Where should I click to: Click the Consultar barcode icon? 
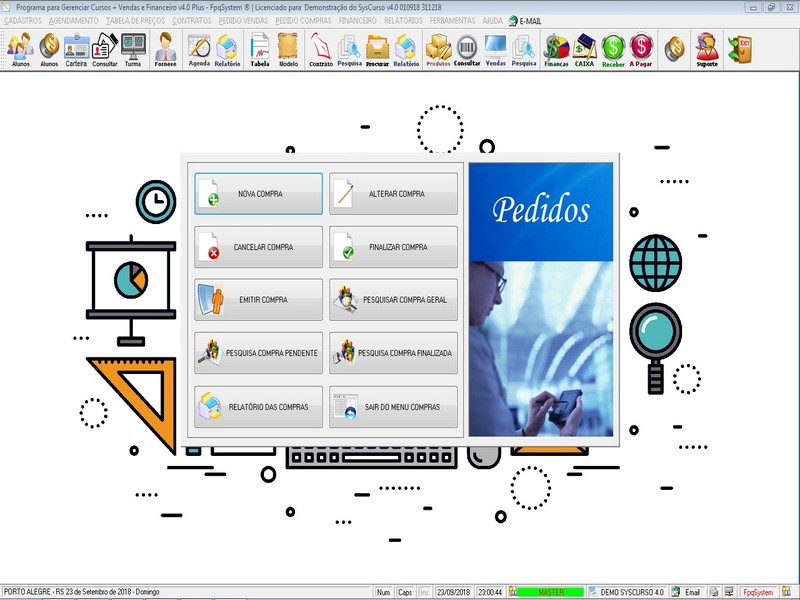tap(467, 49)
